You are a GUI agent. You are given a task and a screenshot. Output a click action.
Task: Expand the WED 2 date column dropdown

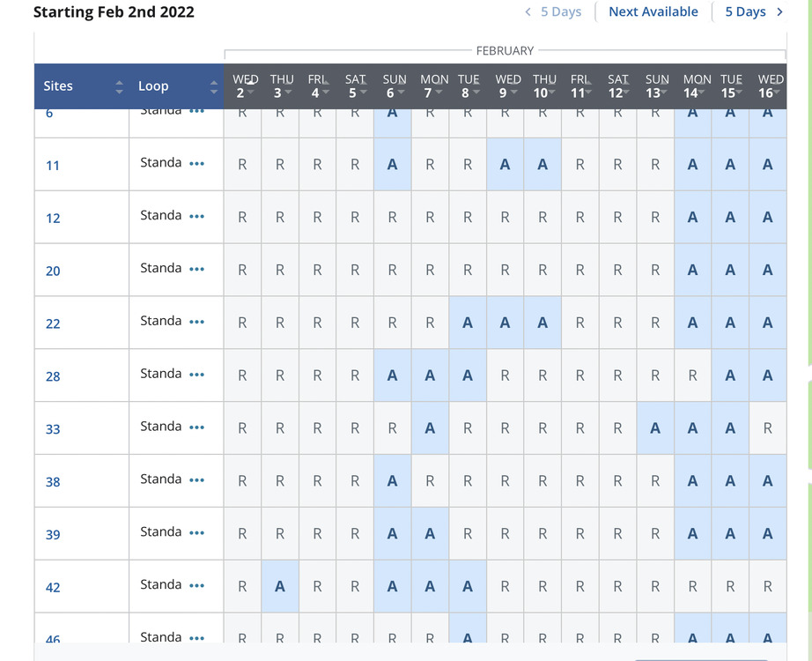251,93
